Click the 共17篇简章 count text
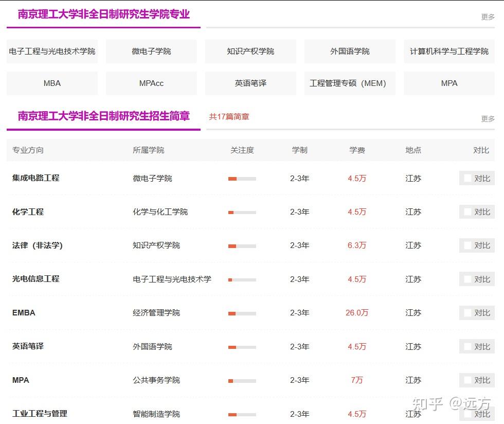This screenshot has height=424, width=504. click(229, 117)
